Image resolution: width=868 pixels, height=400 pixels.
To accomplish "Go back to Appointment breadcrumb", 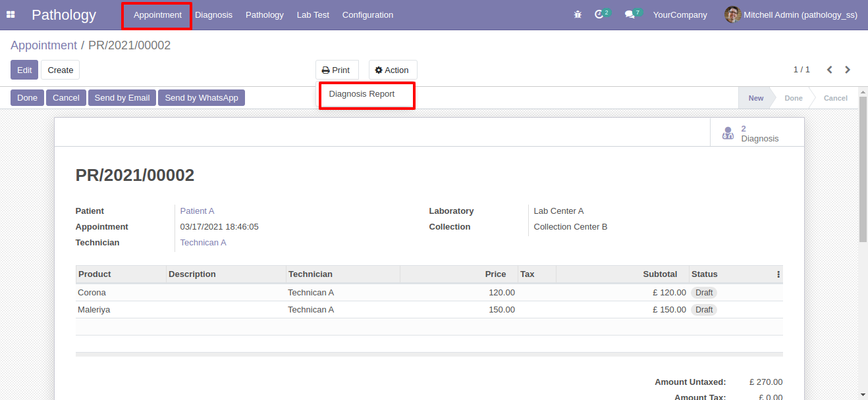I will [43, 45].
